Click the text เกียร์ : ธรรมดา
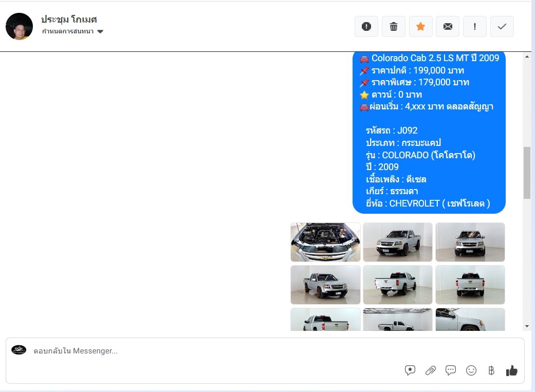This screenshot has height=392, width=535. [x=392, y=191]
